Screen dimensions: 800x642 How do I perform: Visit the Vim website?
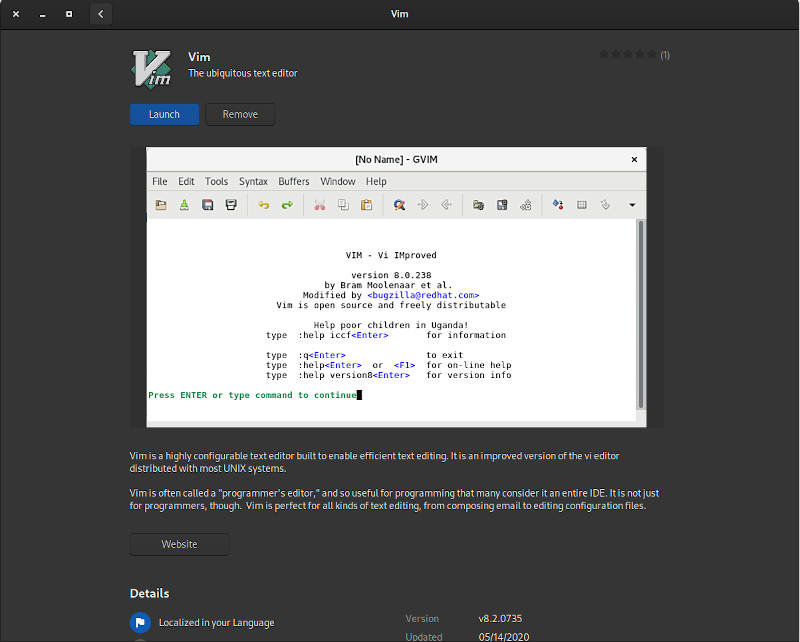(179, 544)
